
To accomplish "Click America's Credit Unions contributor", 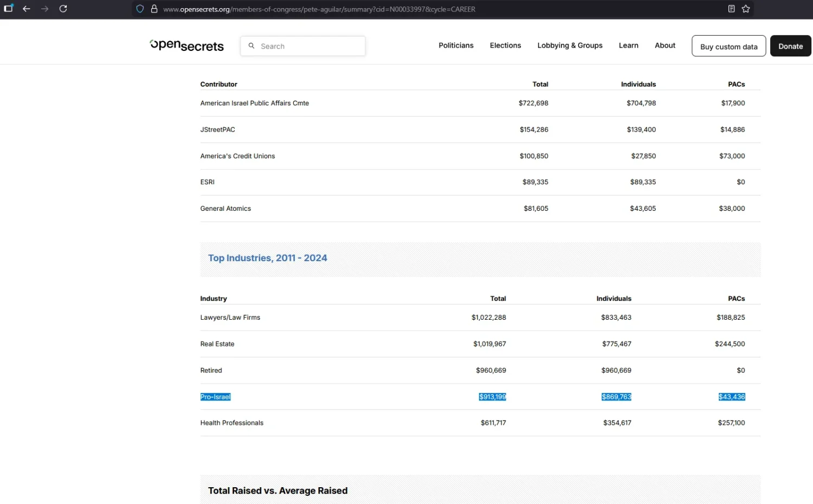I will click(237, 156).
